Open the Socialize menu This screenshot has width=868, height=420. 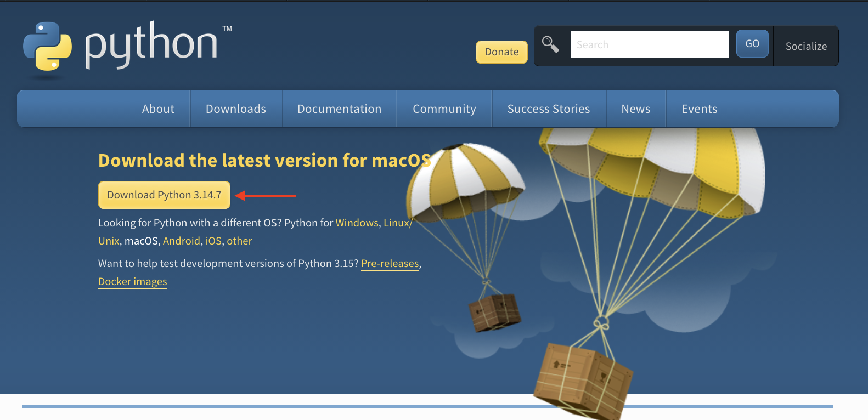(806, 46)
